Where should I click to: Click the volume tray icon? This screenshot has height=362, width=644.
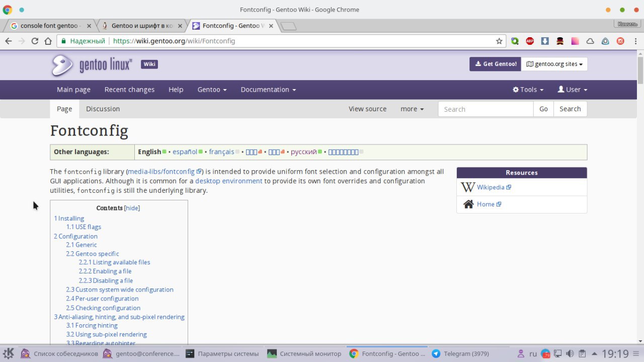(x=570, y=353)
